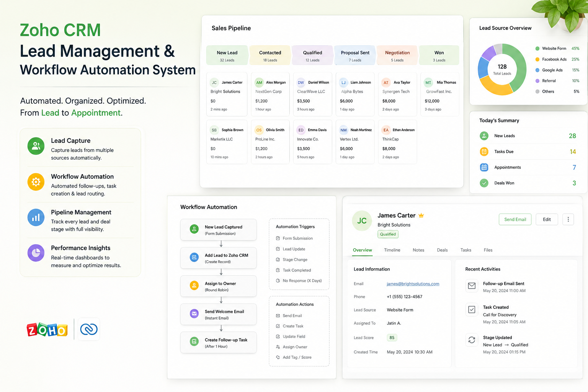Toggle the Update Field action
The image size is (588, 392).
[x=278, y=336]
